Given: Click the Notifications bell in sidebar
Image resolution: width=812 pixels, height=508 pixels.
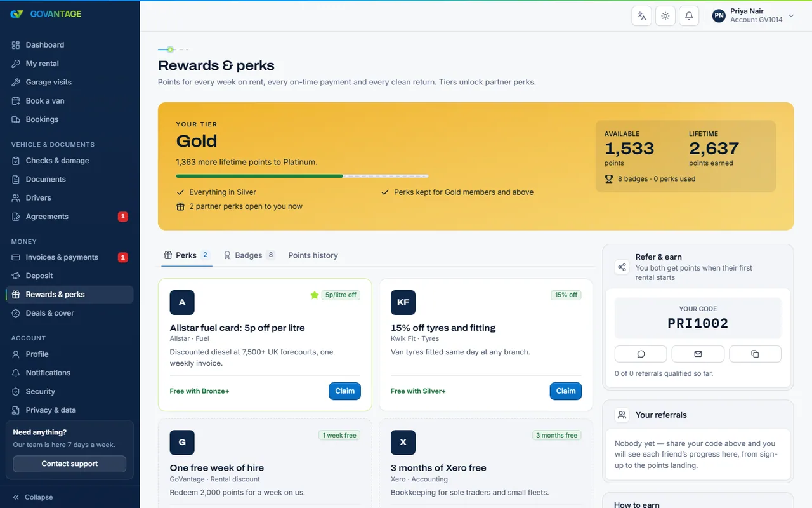Looking at the screenshot, I should click(16, 373).
